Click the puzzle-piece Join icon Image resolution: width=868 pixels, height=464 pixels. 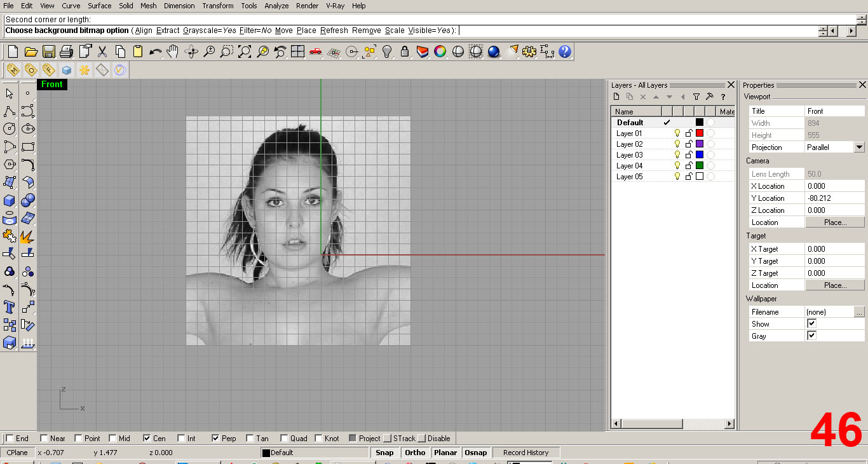click(10, 236)
